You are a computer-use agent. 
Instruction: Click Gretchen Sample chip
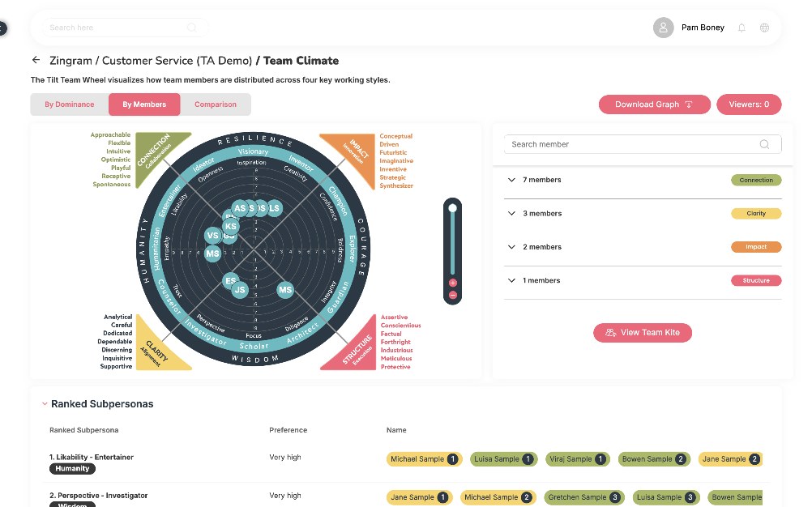tap(584, 497)
